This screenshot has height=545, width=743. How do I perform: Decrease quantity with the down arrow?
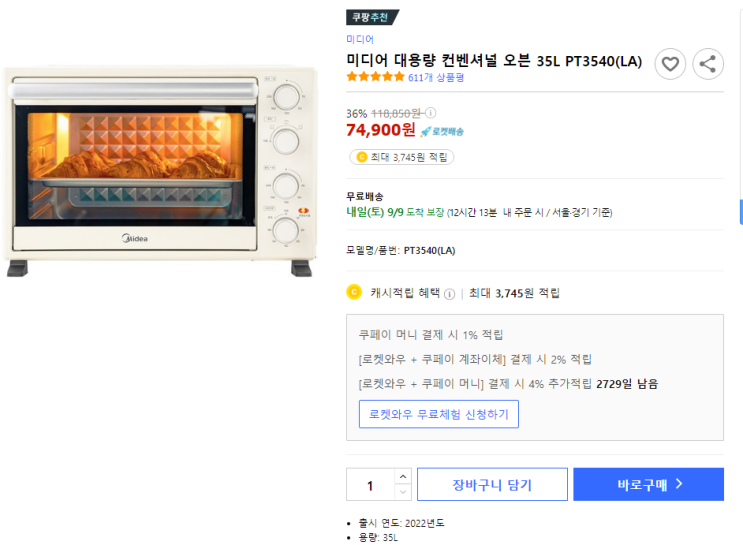(402, 492)
